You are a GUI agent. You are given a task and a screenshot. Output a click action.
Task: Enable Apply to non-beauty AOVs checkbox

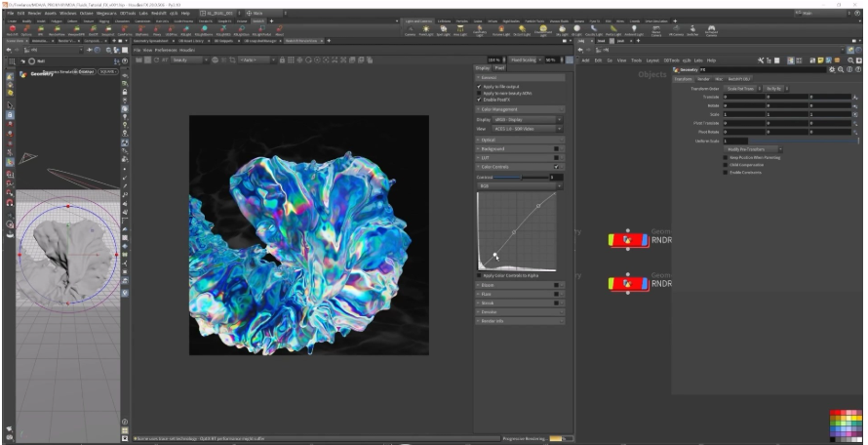coord(479,93)
